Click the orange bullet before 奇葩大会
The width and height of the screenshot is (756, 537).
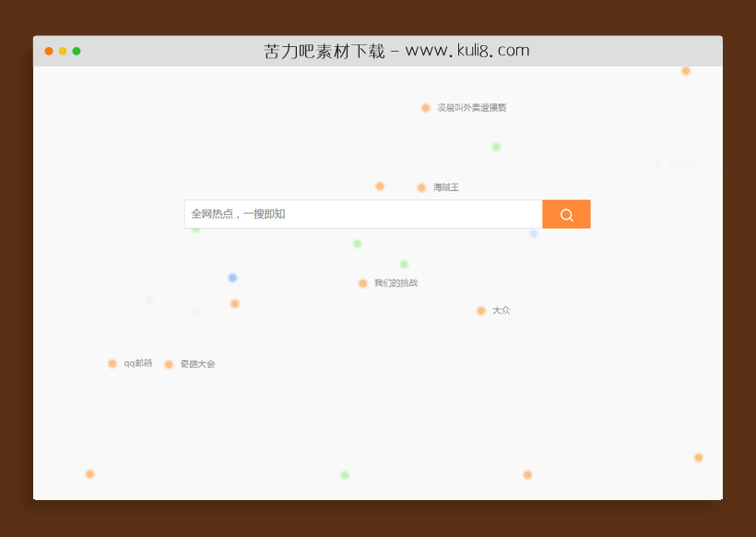[x=170, y=364]
